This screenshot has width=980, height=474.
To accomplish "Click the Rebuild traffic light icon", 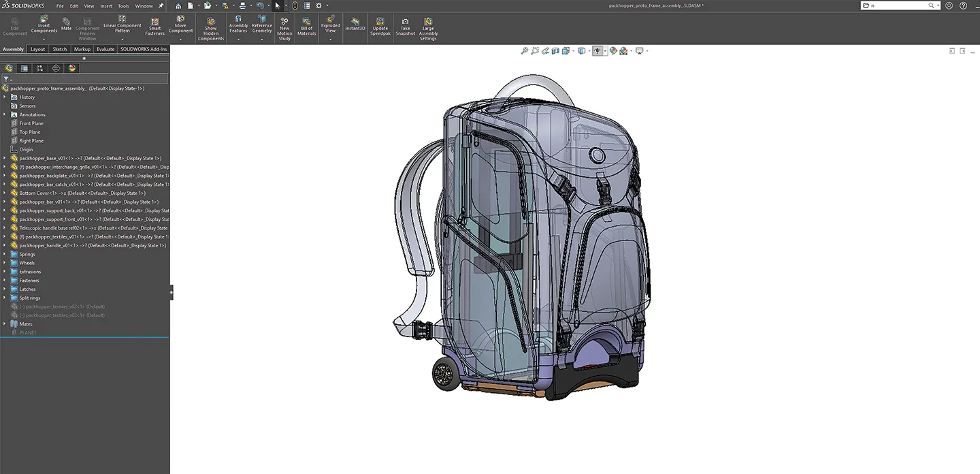I will coord(295,5).
